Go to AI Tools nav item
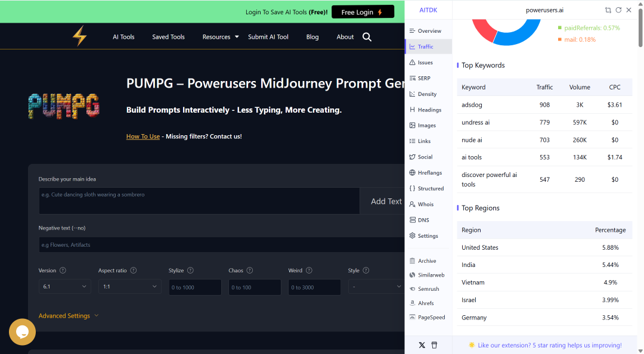This screenshot has width=644, height=354. click(123, 37)
